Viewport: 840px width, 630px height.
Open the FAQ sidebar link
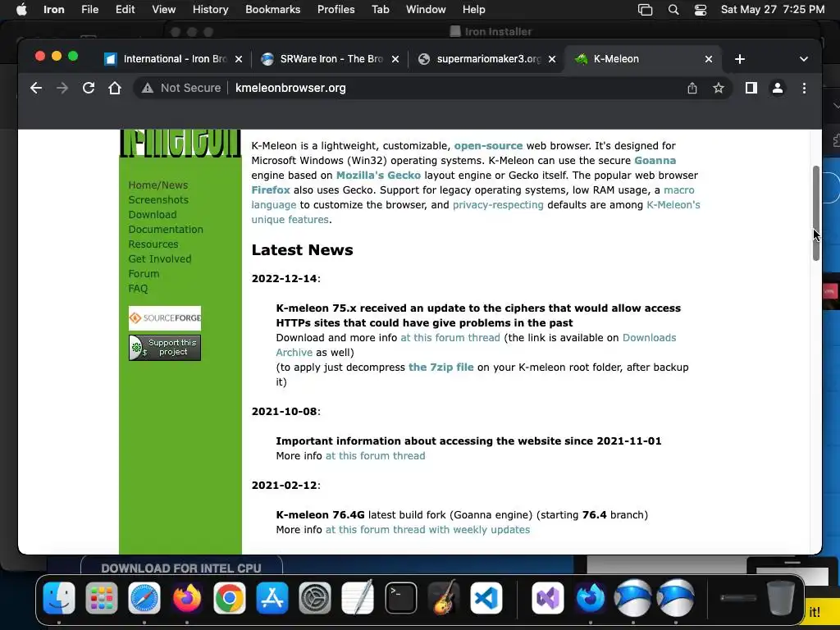[138, 288]
